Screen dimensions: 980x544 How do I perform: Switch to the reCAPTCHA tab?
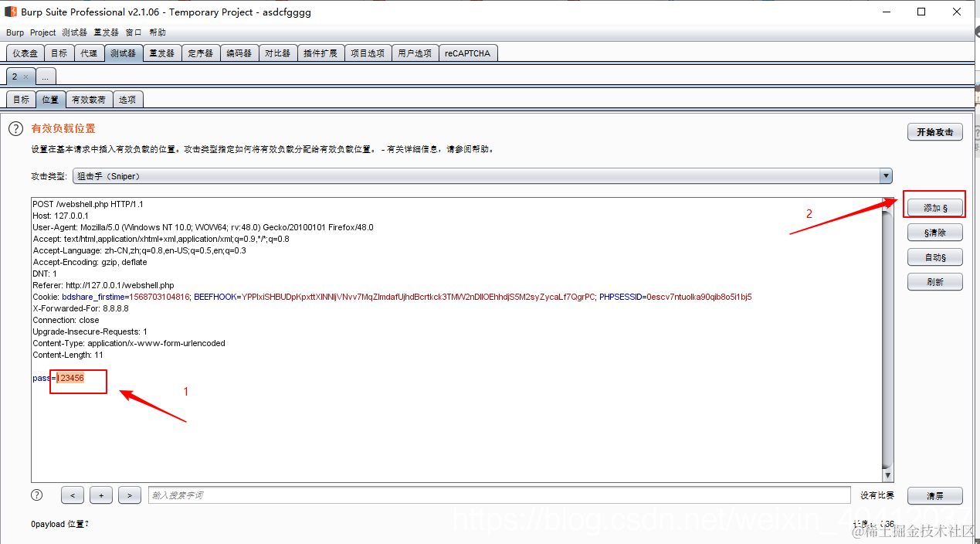(468, 53)
